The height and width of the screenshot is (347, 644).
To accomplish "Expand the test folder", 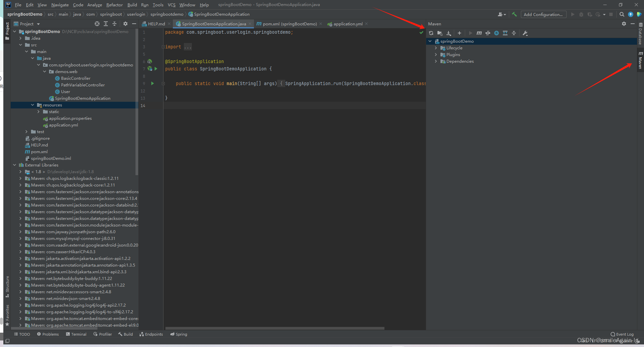I will coord(27,132).
